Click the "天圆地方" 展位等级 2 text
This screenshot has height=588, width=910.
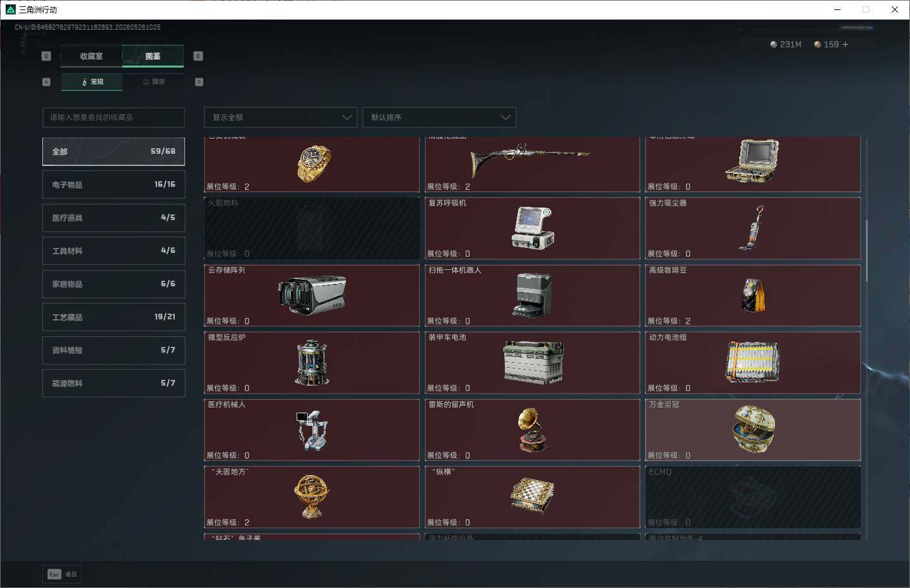point(228,522)
